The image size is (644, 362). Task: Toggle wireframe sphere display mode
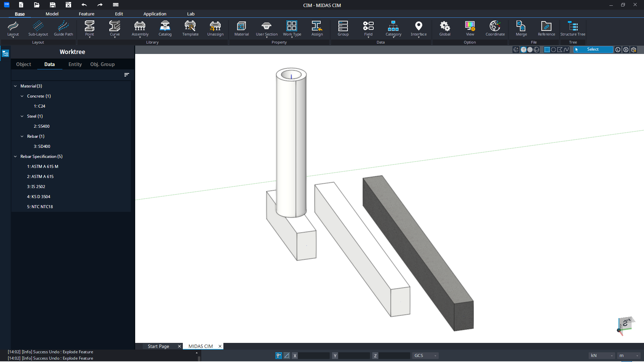536,50
